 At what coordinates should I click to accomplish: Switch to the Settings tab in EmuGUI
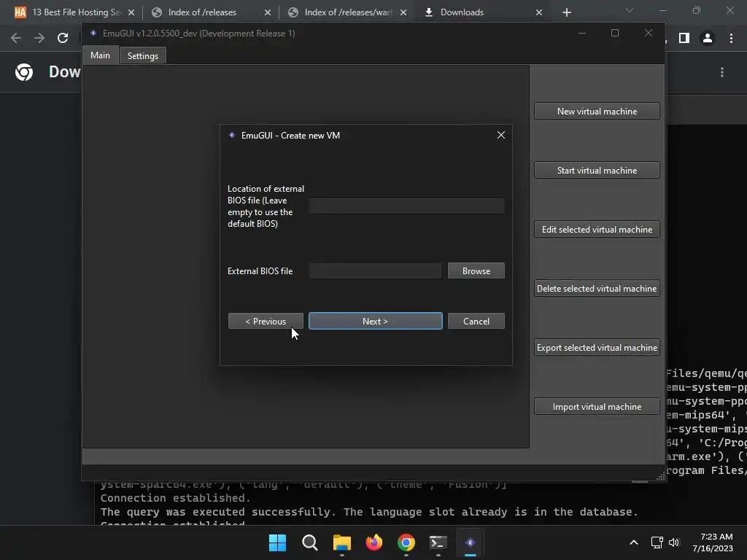[x=142, y=55]
